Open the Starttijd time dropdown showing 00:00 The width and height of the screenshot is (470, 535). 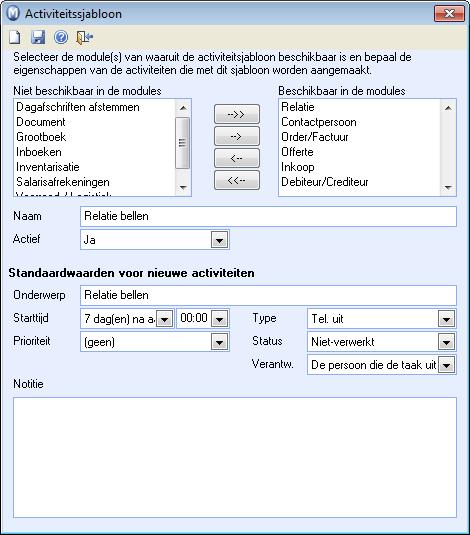click(x=219, y=319)
